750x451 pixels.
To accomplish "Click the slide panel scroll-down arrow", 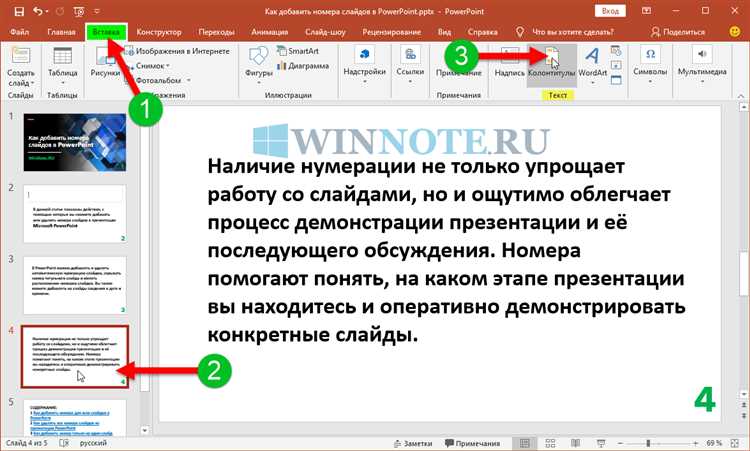I will click(x=145, y=430).
